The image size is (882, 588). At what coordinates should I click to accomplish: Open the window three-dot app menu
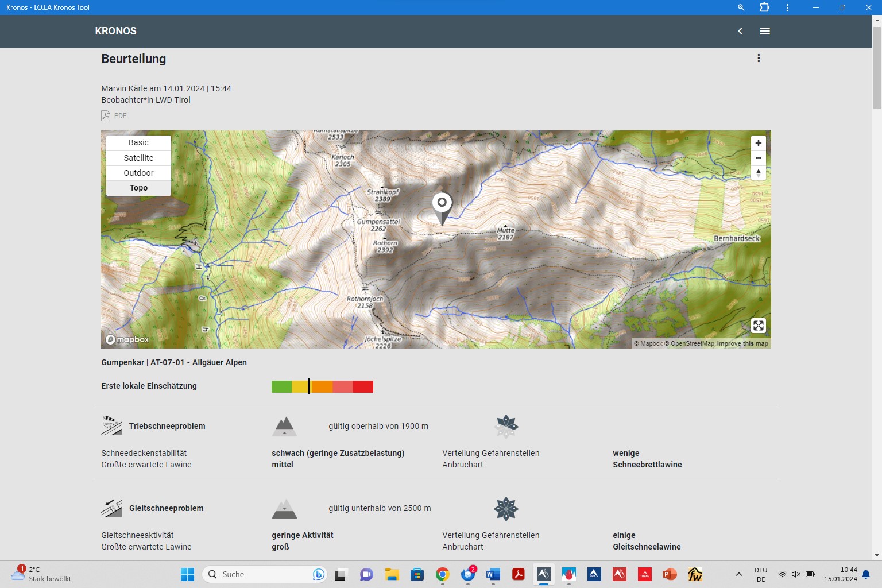click(787, 7)
